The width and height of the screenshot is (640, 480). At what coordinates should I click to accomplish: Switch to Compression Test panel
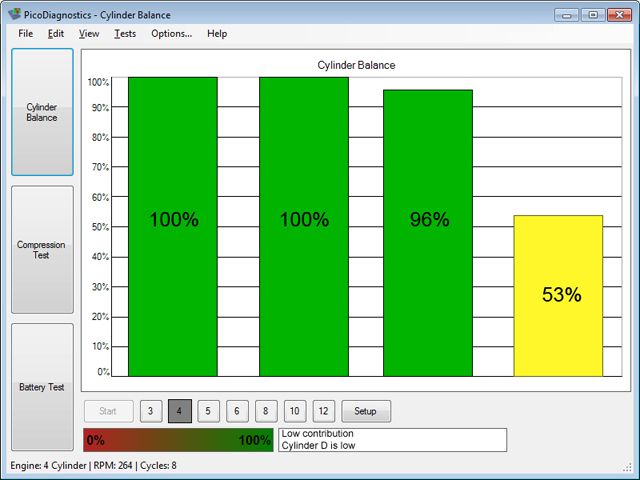[42, 249]
